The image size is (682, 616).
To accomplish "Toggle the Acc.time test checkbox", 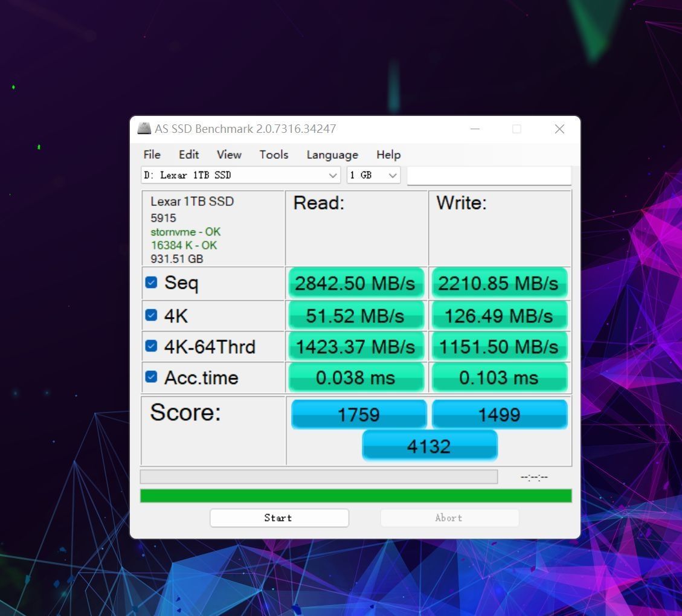I will click(x=151, y=377).
